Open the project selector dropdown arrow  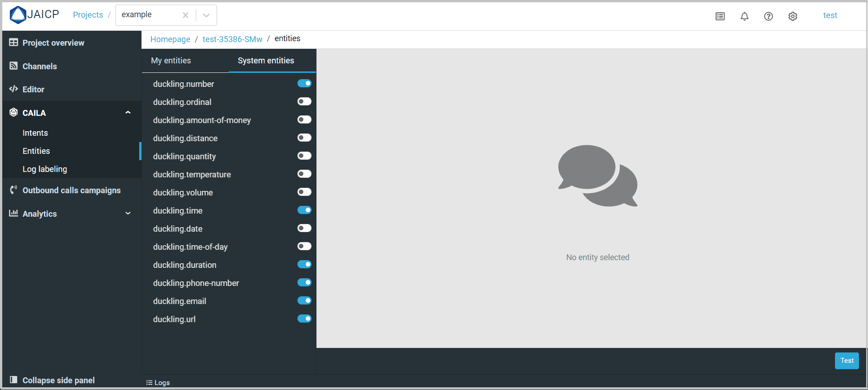[x=206, y=15]
